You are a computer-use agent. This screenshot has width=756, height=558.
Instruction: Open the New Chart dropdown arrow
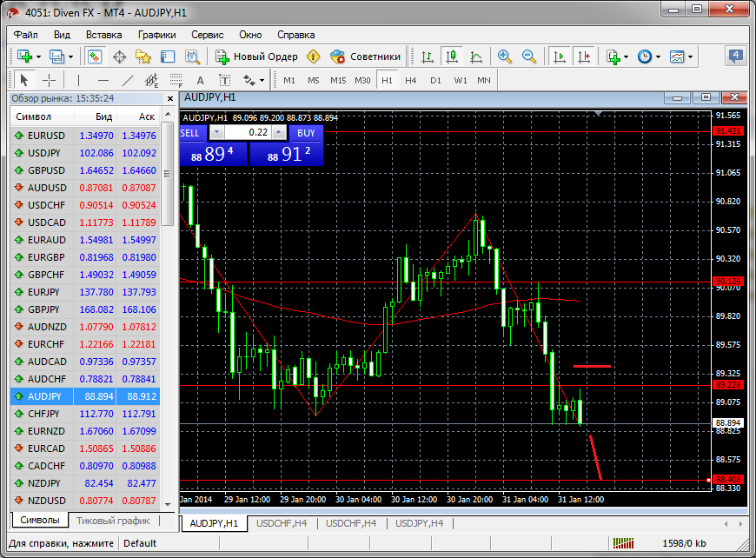tap(38, 56)
